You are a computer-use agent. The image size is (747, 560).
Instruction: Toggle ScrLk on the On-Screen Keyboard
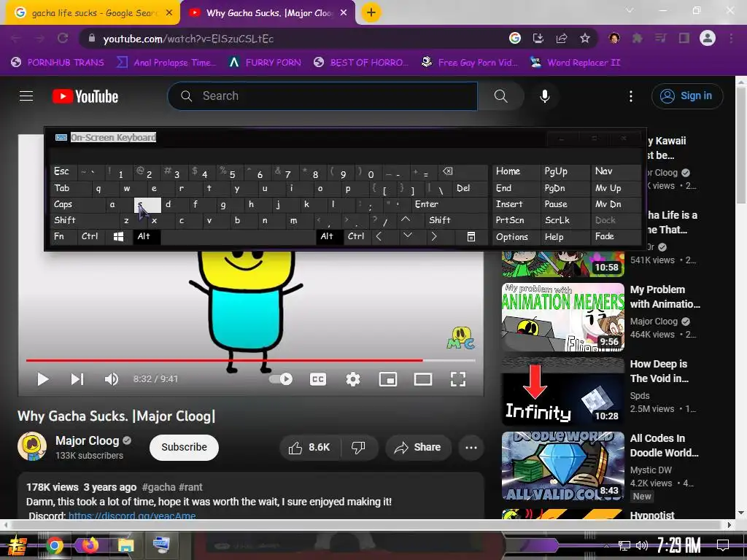[x=565, y=220]
